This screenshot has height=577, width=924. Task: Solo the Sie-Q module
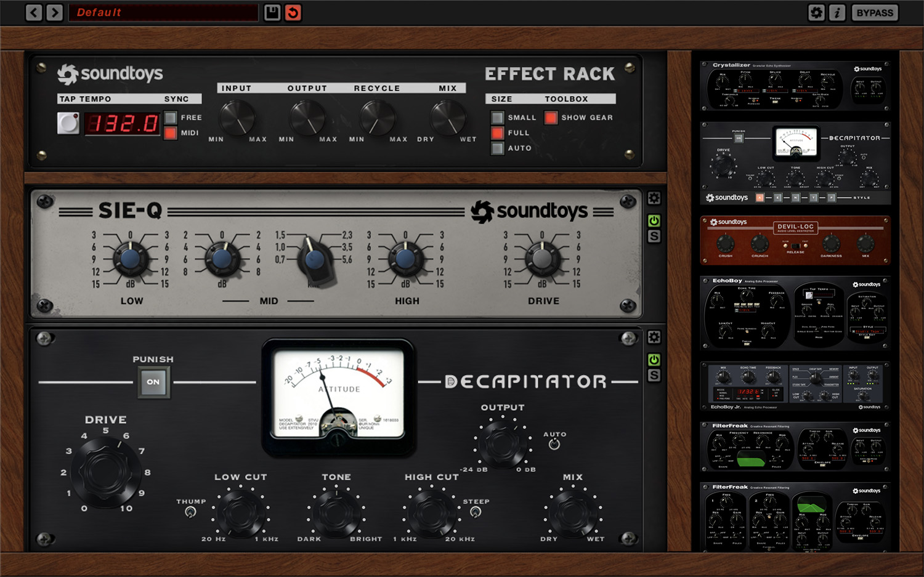(x=654, y=236)
